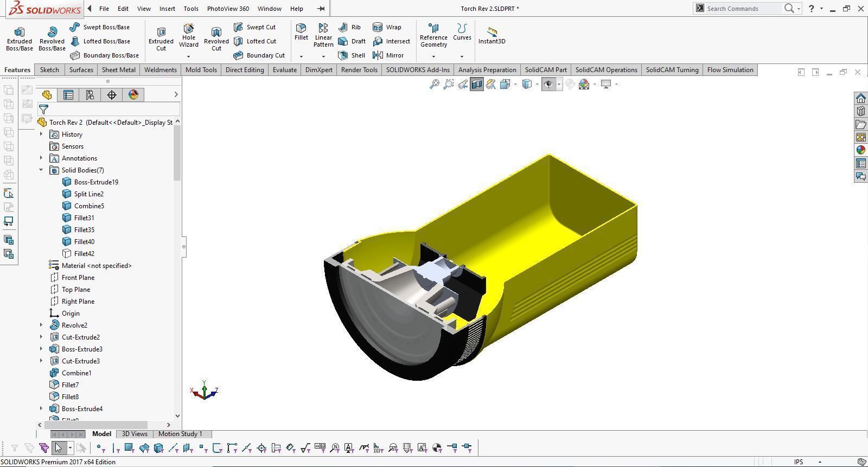
Task: Open the Reference Geometry dropdown arrow
Action: [x=433, y=56]
